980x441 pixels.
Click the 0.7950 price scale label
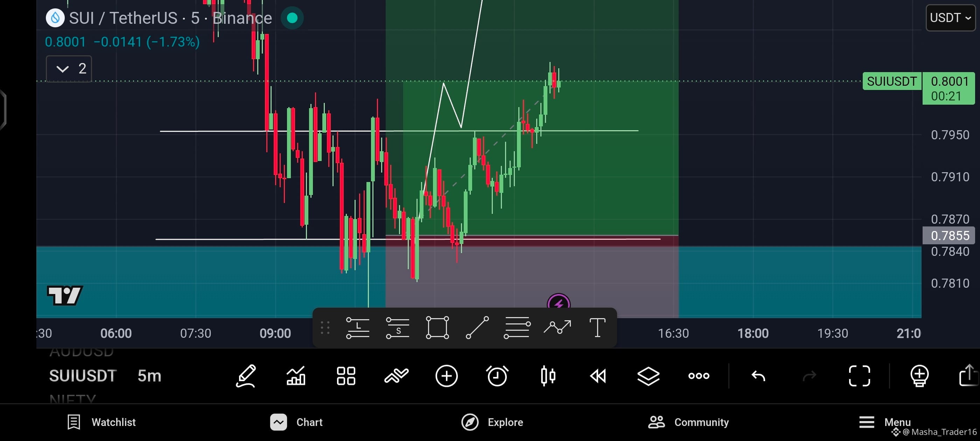tap(950, 135)
